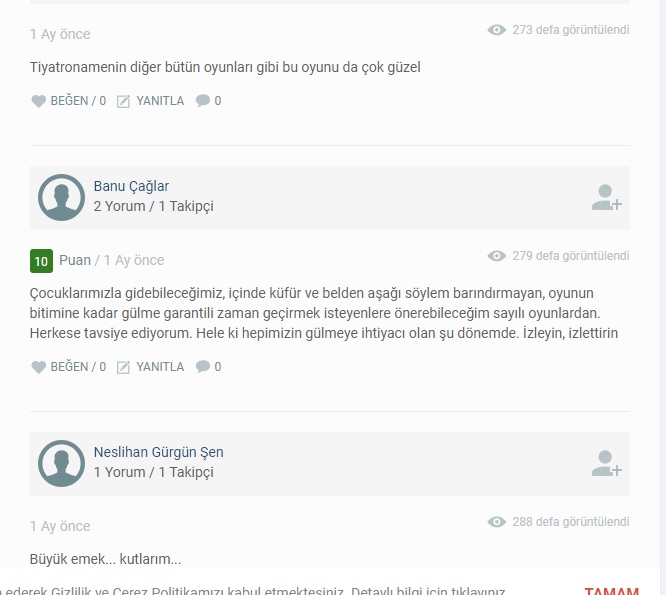Image resolution: width=666 pixels, height=595 pixels.
Task: Open replies bubble under Banu Çağlar's review
Action: pos(203,367)
